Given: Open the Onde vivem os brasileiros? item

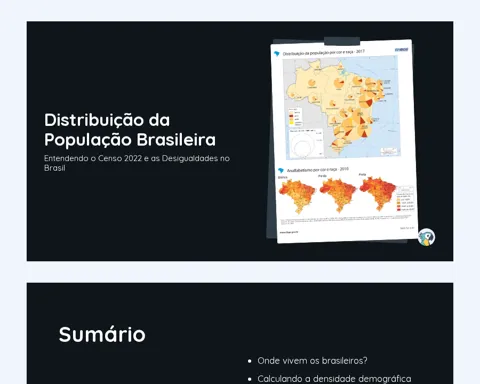Looking at the screenshot, I should coord(312,361).
